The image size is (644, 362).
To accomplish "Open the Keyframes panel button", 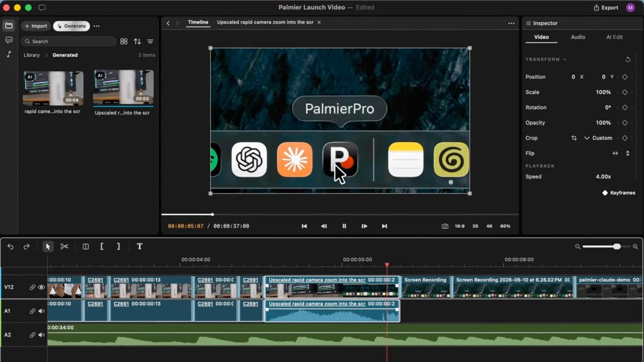I will pos(619,193).
